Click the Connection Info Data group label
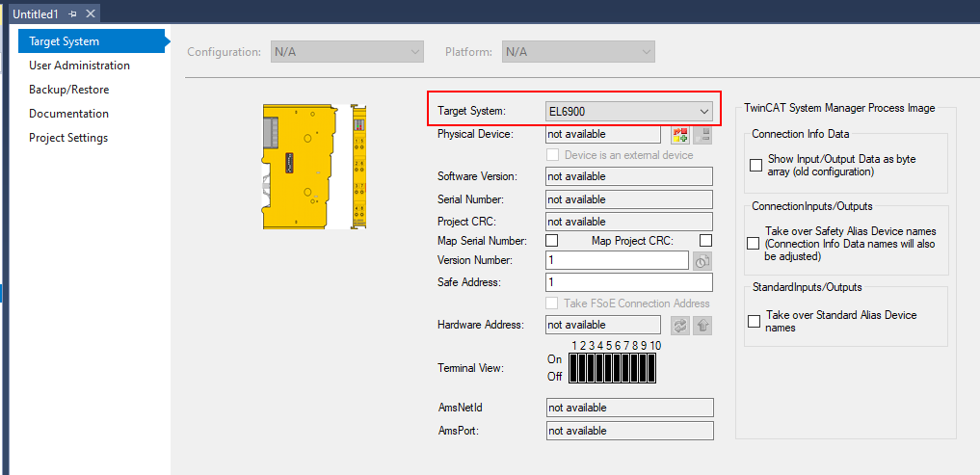The width and height of the screenshot is (980, 475). tap(800, 134)
